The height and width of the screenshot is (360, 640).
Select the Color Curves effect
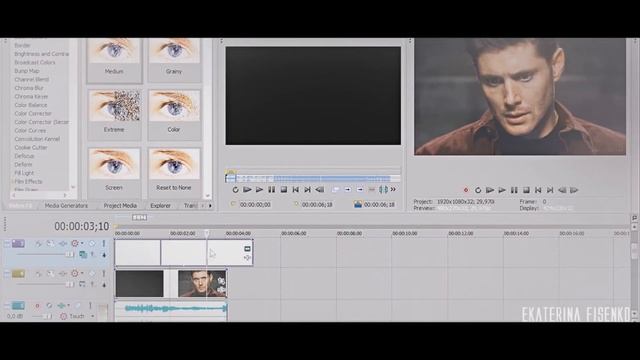click(30, 131)
